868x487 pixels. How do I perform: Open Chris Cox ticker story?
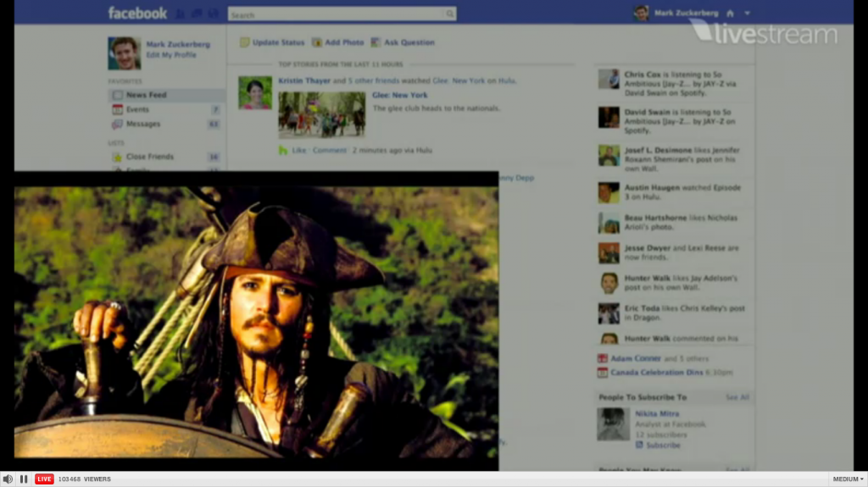(674, 84)
